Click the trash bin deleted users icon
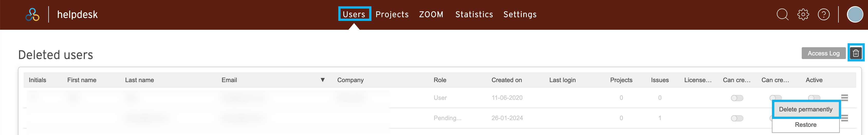The image size is (868, 135). [856, 53]
